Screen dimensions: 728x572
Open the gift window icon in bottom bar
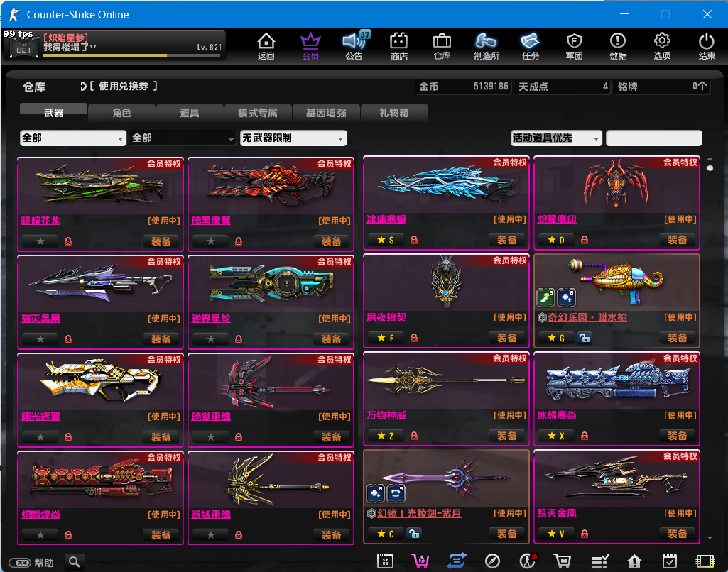pos(386,561)
